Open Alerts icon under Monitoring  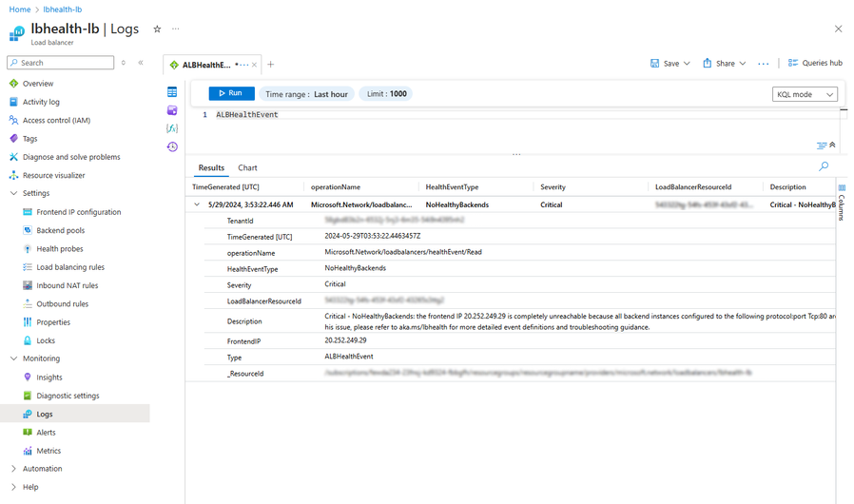[x=28, y=432]
